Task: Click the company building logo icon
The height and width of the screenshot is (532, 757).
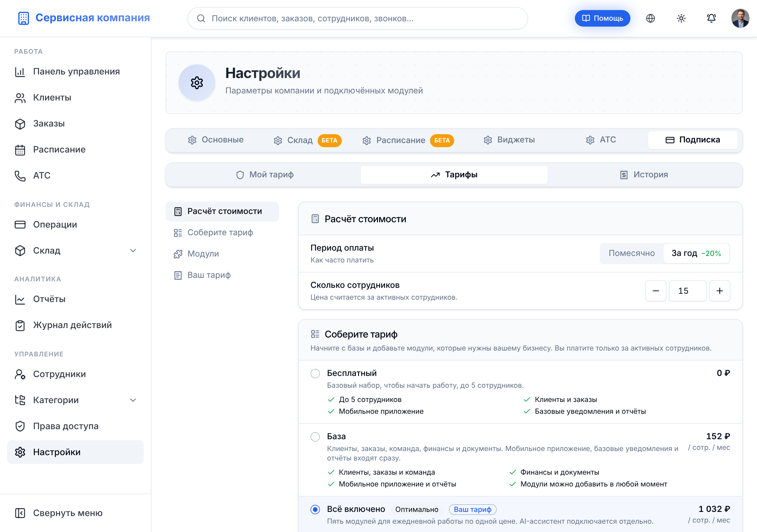Action: click(x=23, y=18)
